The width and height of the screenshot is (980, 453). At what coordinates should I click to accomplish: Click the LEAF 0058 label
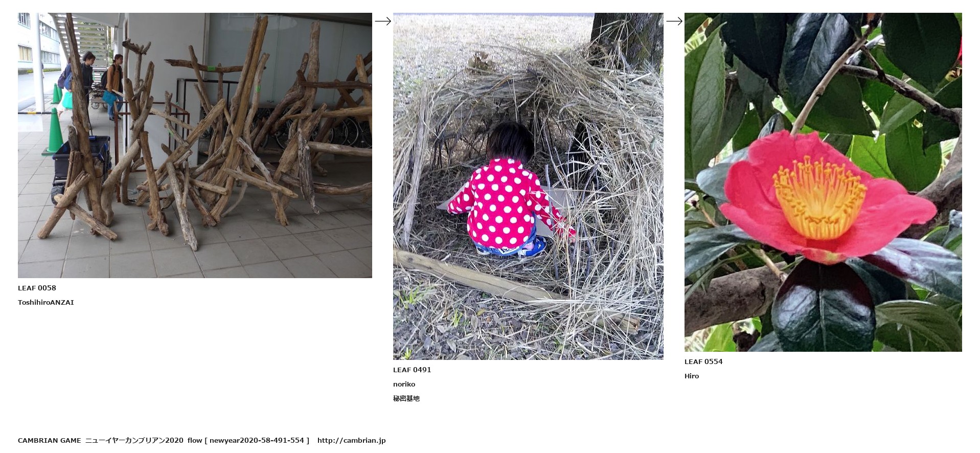click(37, 288)
